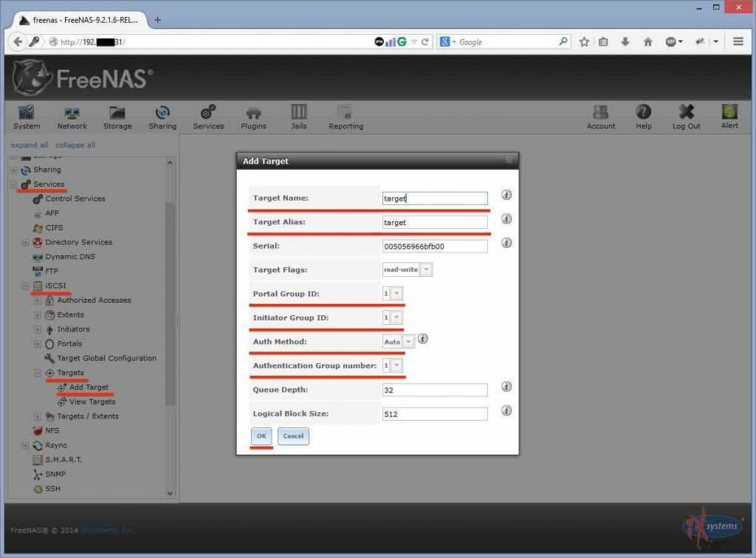Open the Account page icon
Viewport: 756px width, 558px height.
pyautogui.click(x=601, y=117)
